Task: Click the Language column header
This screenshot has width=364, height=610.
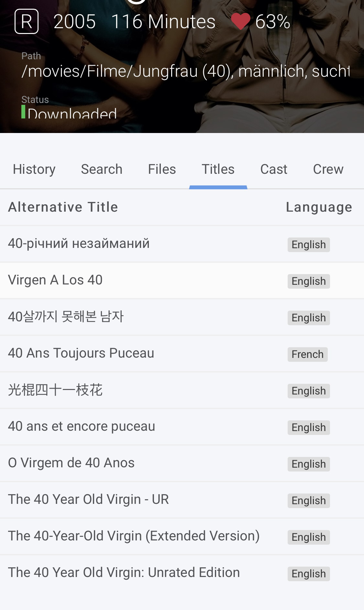Action: [x=319, y=207]
